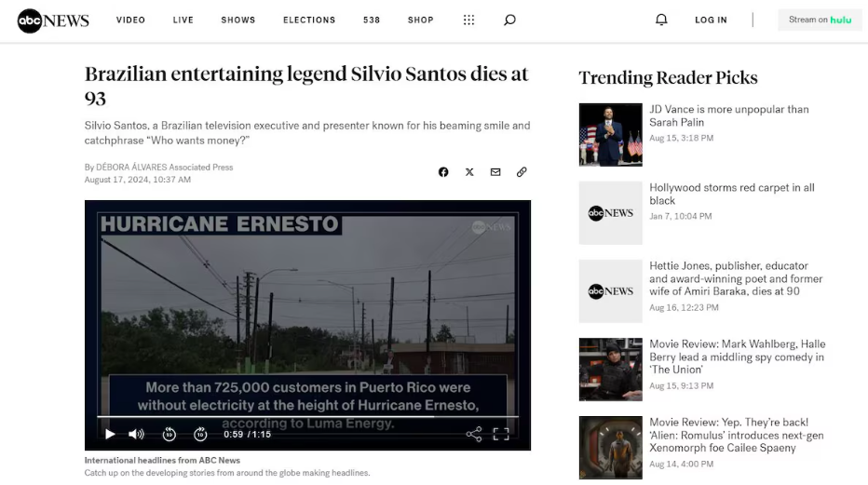Open the ELECTIONS section
The height and width of the screenshot is (485, 868).
[309, 20]
